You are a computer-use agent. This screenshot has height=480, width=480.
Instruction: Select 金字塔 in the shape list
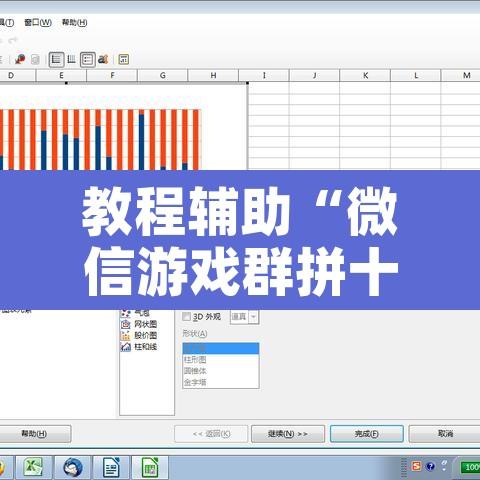221,382
